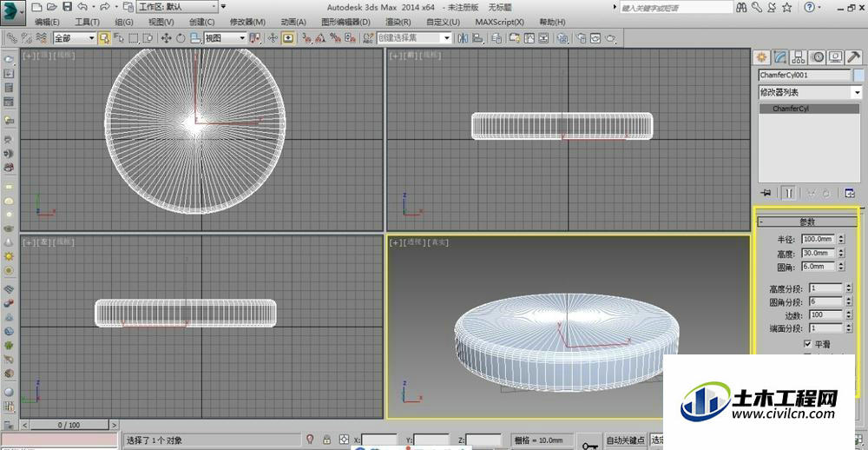Adjust the 边数 spinner arrows
Screen dimensions: 868x450
[848, 314]
